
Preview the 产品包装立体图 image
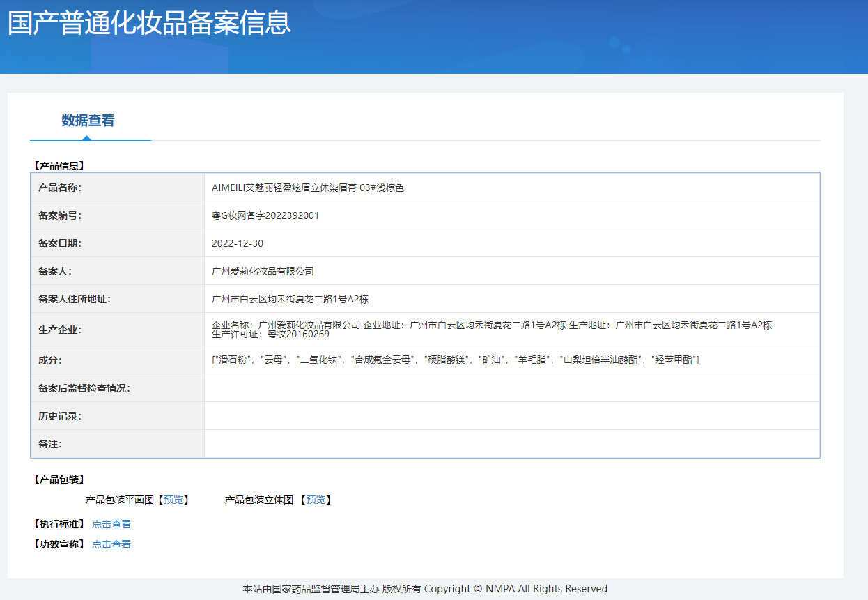pos(316,500)
